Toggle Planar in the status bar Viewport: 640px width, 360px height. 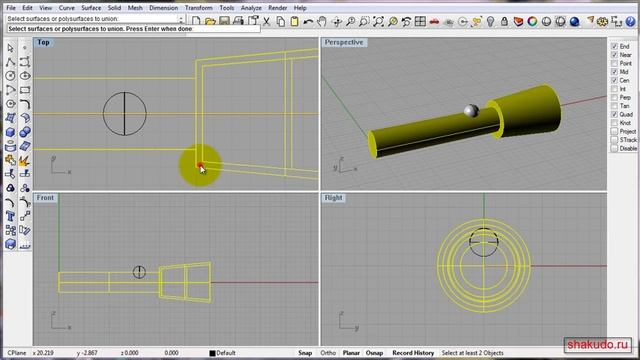351,353
